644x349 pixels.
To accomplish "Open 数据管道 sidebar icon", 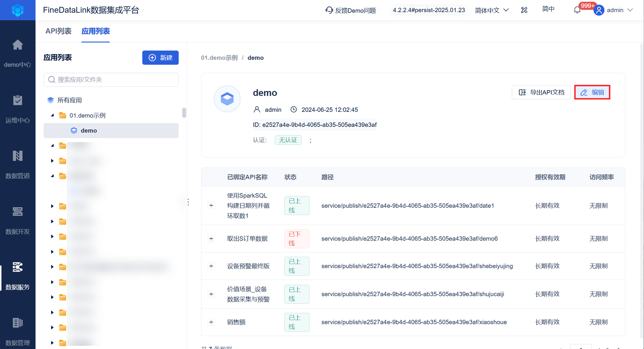I will pos(18,156).
